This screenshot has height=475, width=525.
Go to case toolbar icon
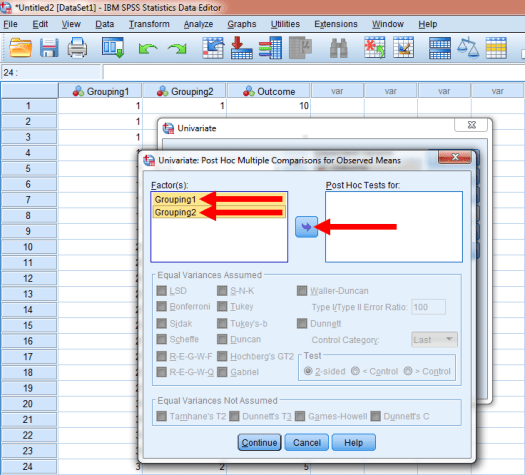pos(213,48)
